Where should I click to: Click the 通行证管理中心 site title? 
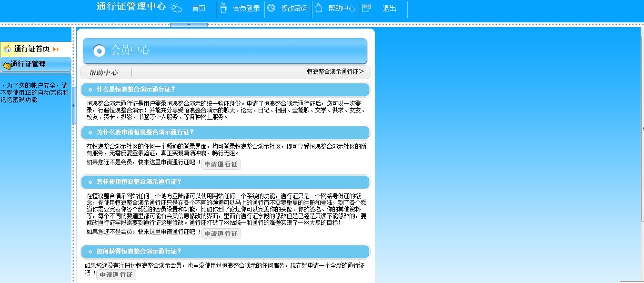(131, 7)
